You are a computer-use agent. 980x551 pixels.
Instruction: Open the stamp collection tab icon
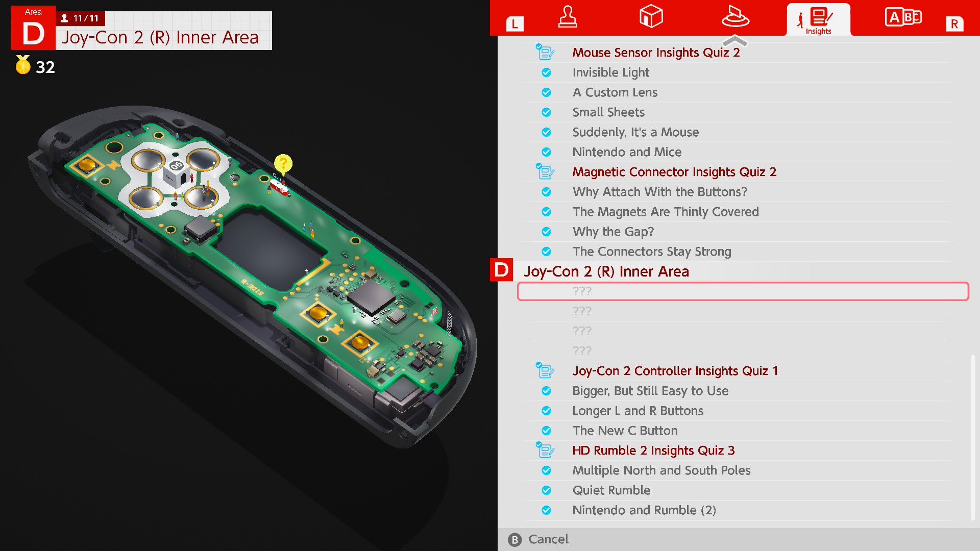(568, 17)
